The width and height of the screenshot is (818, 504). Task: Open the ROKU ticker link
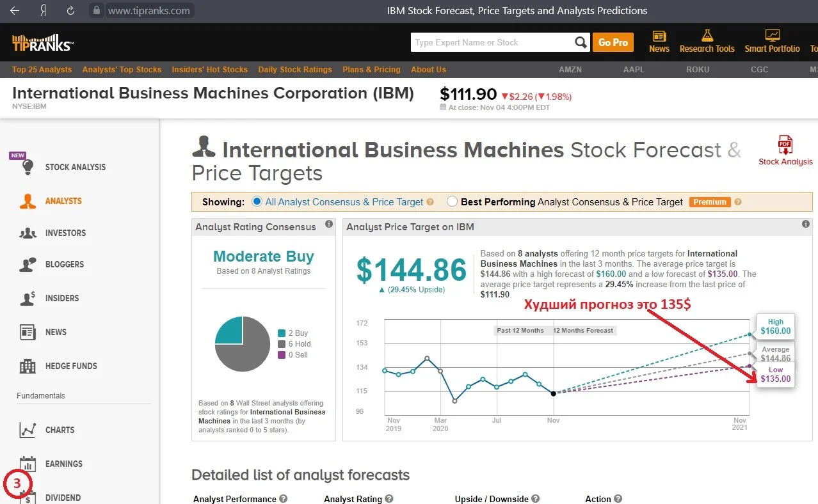pos(698,70)
